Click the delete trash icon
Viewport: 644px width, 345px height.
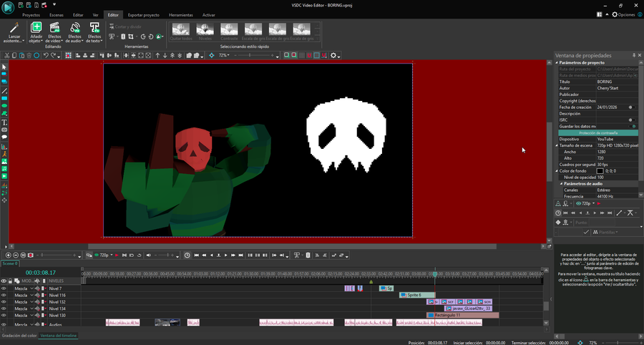pyautogui.click(x=29, y=55)
